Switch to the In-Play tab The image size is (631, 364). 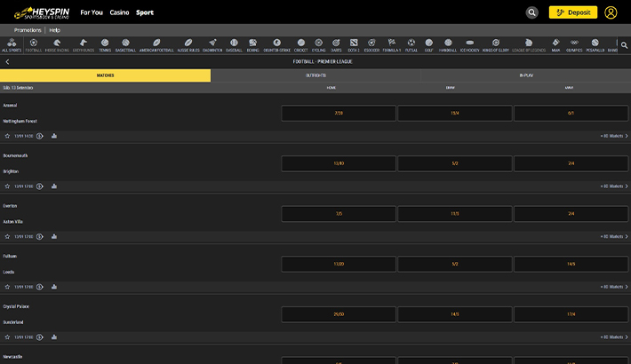pyautogui.click(x=526, y=75)
